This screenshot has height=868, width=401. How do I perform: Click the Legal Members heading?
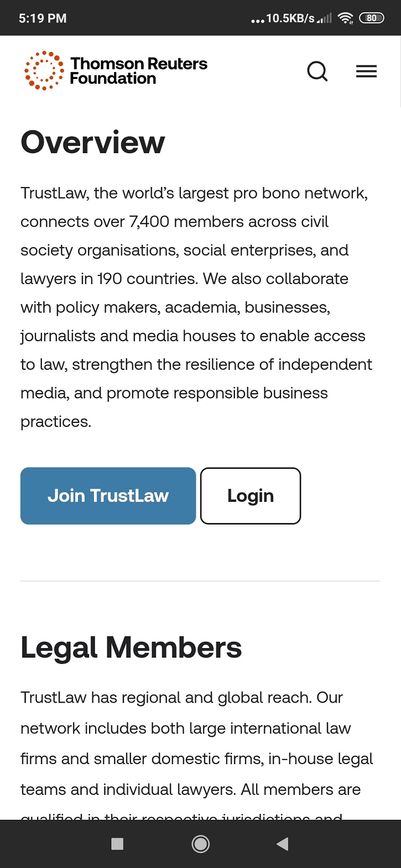[131, 647]
